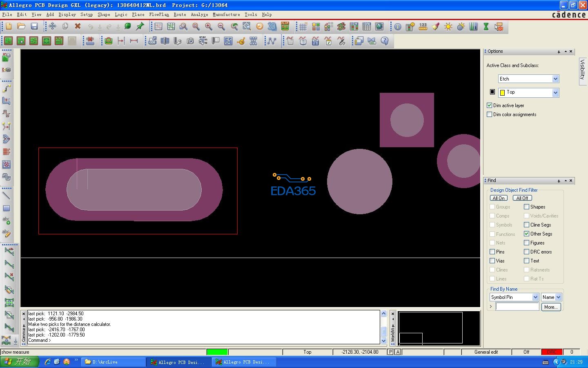Open the Manufacture menu

pyautogui.click(x=226, y=14)
